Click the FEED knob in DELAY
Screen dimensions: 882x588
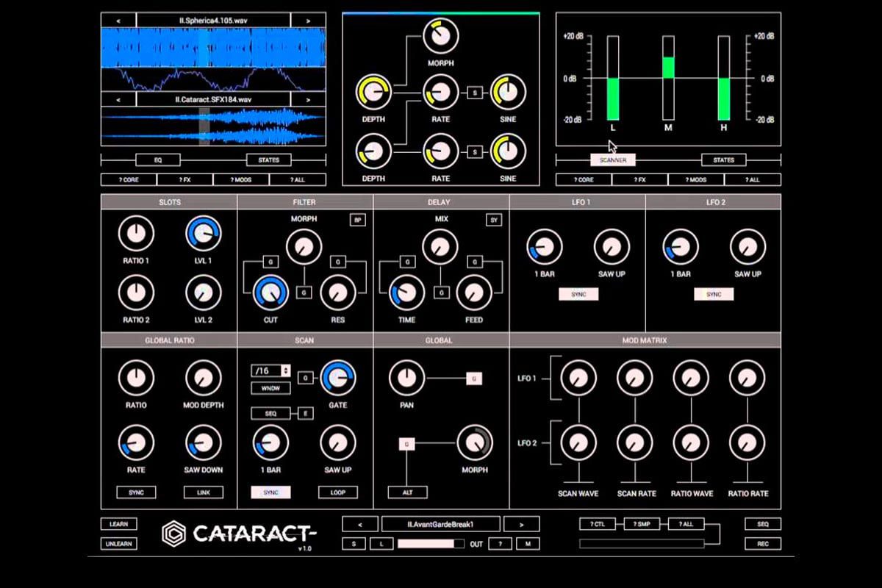tap(475, 294)
